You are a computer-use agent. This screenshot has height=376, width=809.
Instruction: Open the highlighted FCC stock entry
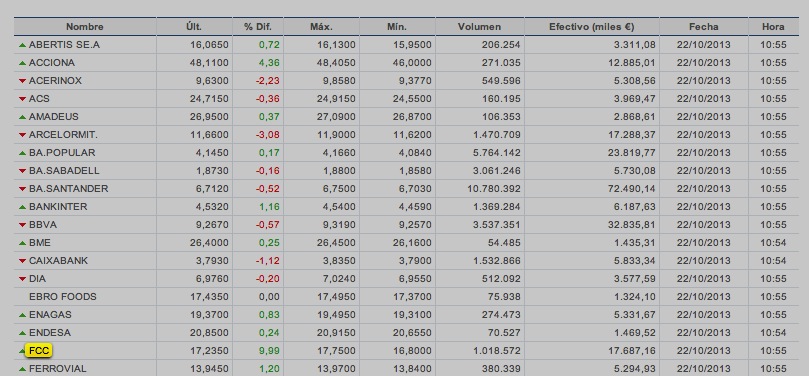pyautogui.click(x=39, y=351)
